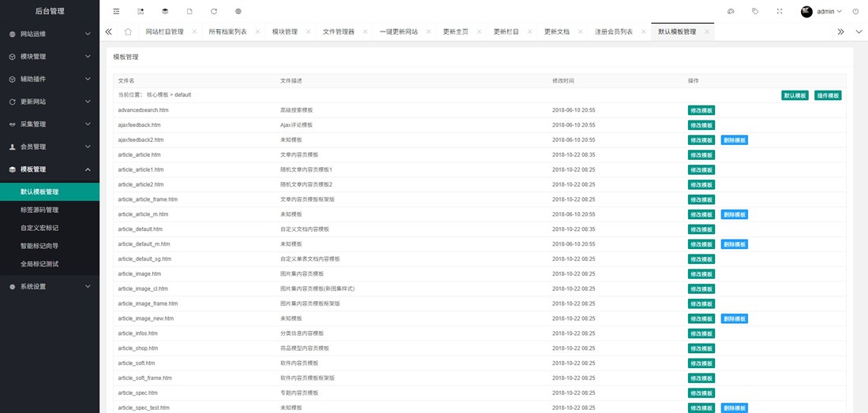Image resolution: width=868 pixels, height=413 pixels.
Task: Open the home tab icon
Action: [128, 32]
